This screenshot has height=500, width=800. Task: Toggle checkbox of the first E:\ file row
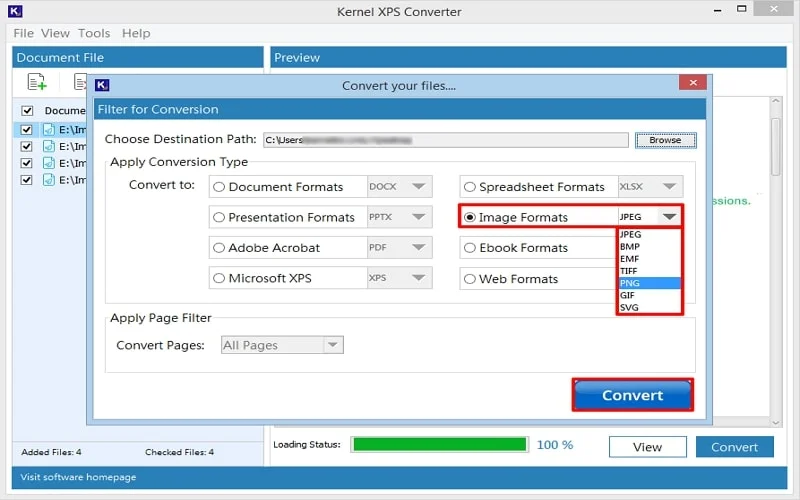tap(27, 130)
